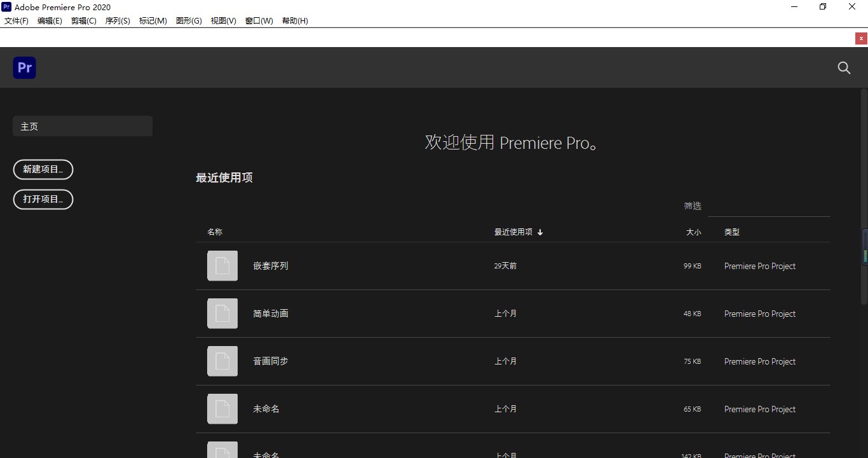The height and width of the screenshot is (458, 868).
Task: Click Premiere Pro Project type for 嵌套序列
Action: (x=760, y=266)
